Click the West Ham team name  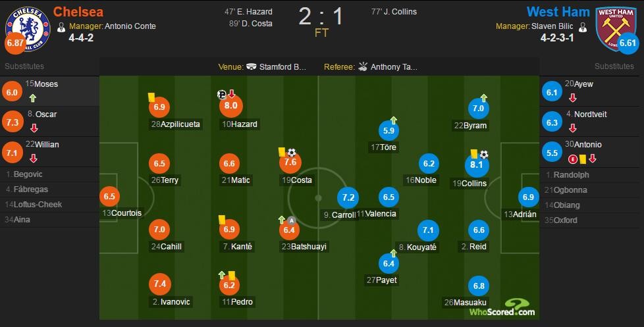(558, 12)
